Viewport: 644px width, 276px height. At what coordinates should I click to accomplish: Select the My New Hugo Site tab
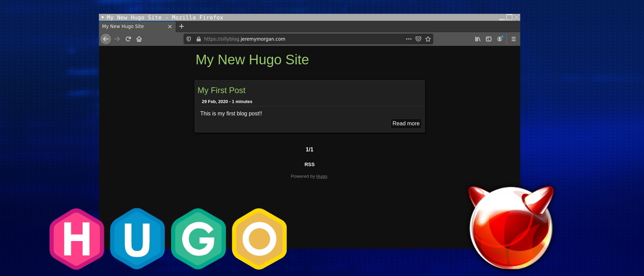tap(137, 27)
